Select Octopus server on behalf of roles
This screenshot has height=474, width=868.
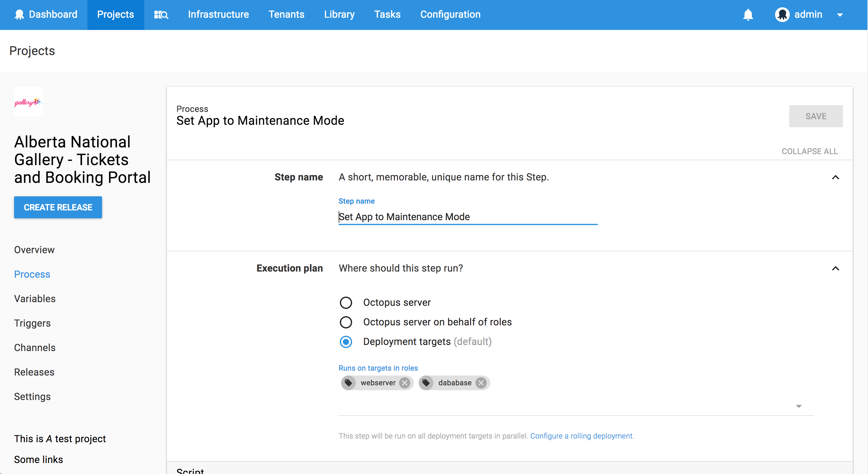346,322
